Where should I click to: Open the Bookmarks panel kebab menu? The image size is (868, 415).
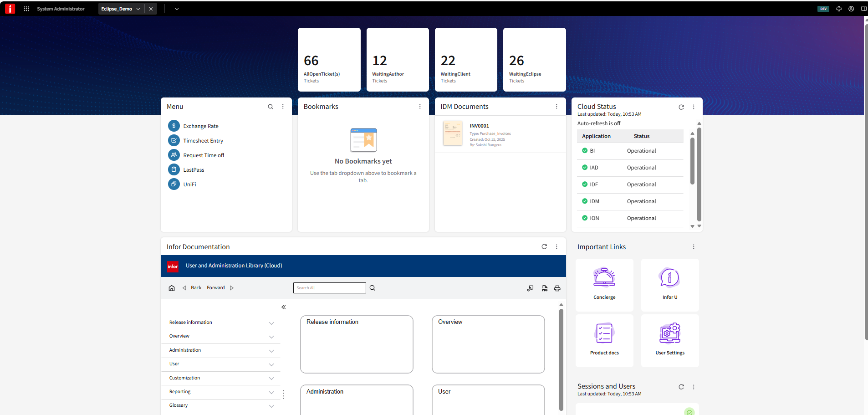[x=419, y=106]
